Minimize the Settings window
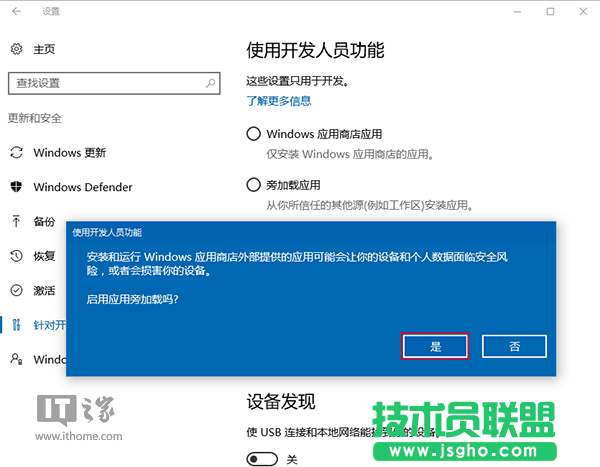Image resolution: width=600 pixels, height=467 pixels. [517, 12]
